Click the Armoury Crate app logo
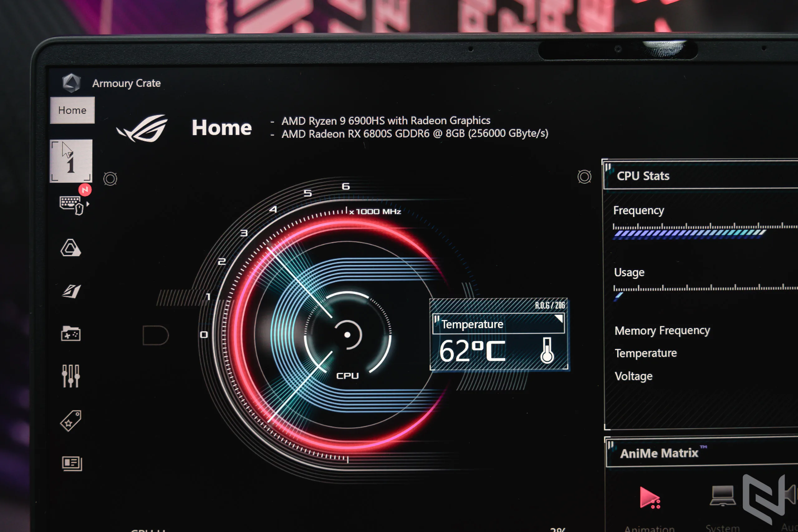 [72, 83]
